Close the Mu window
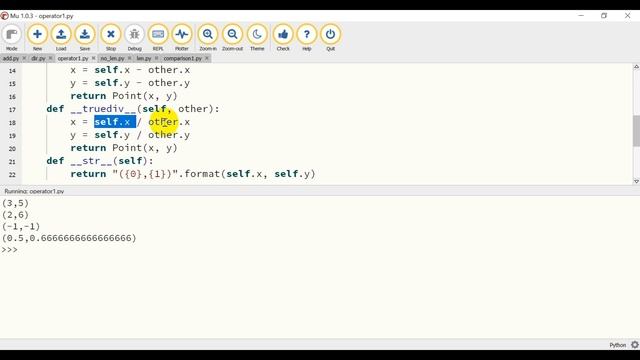The image size is (640, 360). click(627, 16)
